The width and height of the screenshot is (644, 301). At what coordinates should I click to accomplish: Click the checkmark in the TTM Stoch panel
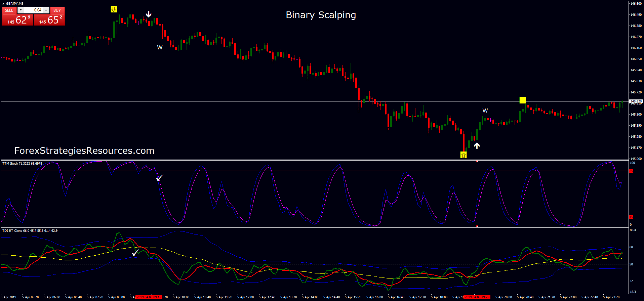pyautogui.click(x=160, y=178)
